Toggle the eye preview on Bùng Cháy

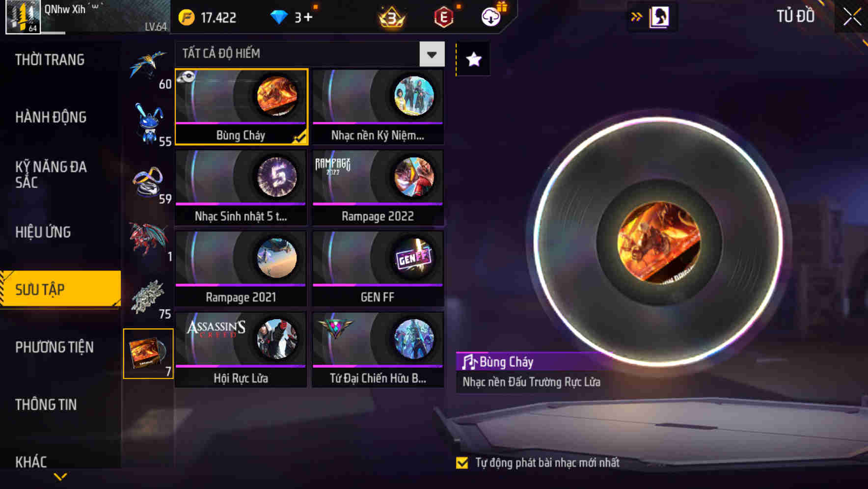pyautogui.click(x=187, y=77)
